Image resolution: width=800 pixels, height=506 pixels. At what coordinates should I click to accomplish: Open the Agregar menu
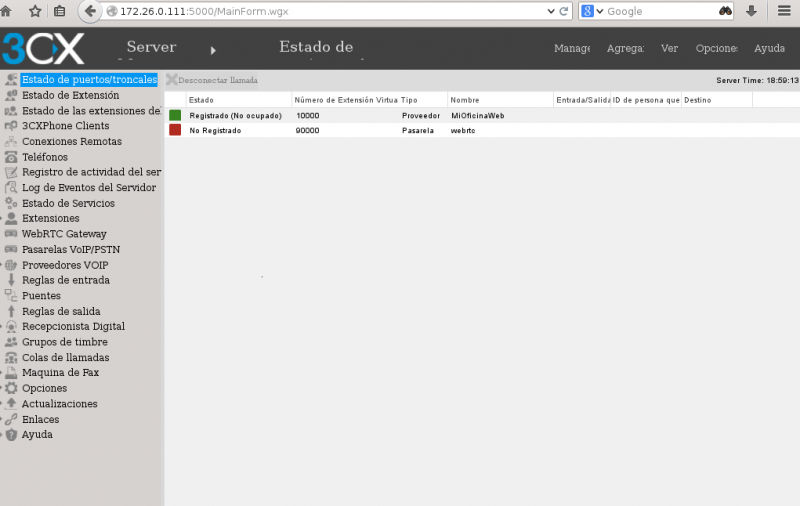[x=626, y=48]
